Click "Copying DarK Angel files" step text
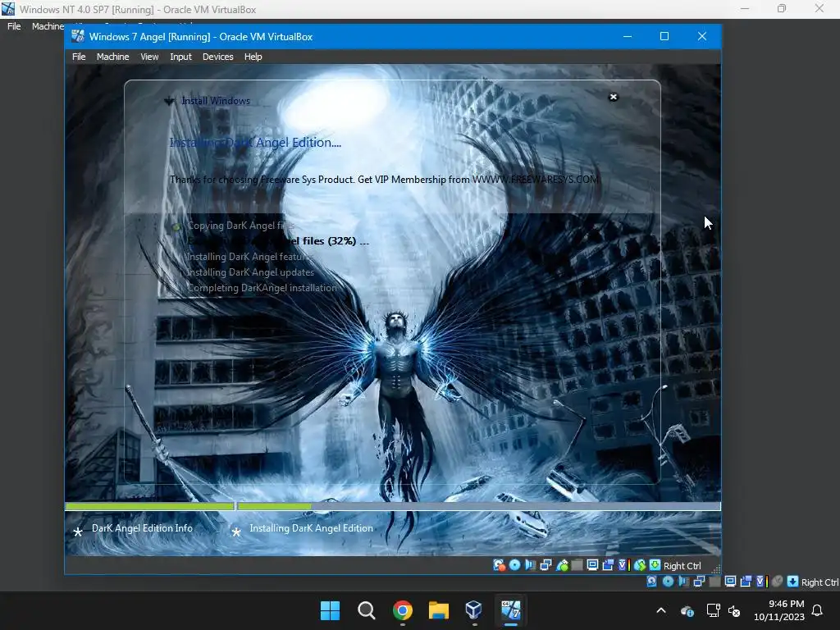 (x=240, y=226)
